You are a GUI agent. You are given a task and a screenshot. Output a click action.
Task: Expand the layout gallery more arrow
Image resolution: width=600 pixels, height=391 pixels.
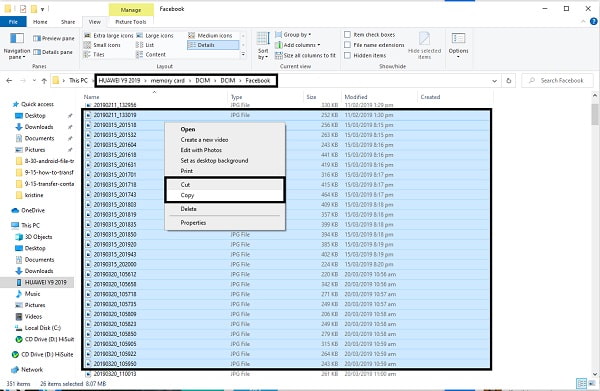(243, 55)
